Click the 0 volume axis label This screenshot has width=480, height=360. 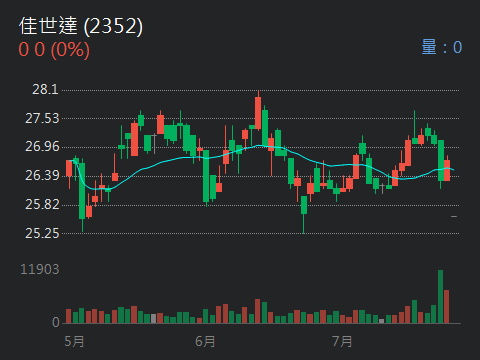tap(56, 322)
